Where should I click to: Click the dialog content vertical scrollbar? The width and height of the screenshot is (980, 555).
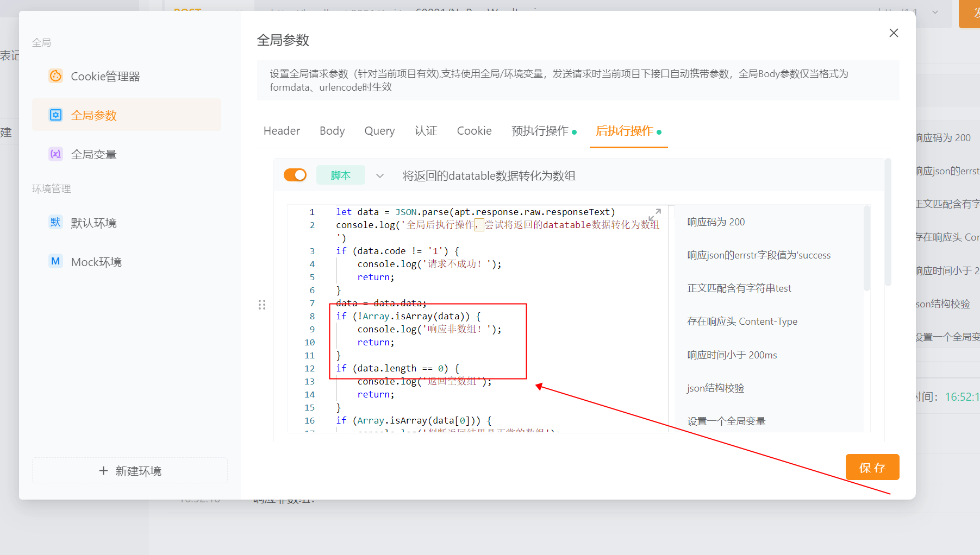point(888,222)
